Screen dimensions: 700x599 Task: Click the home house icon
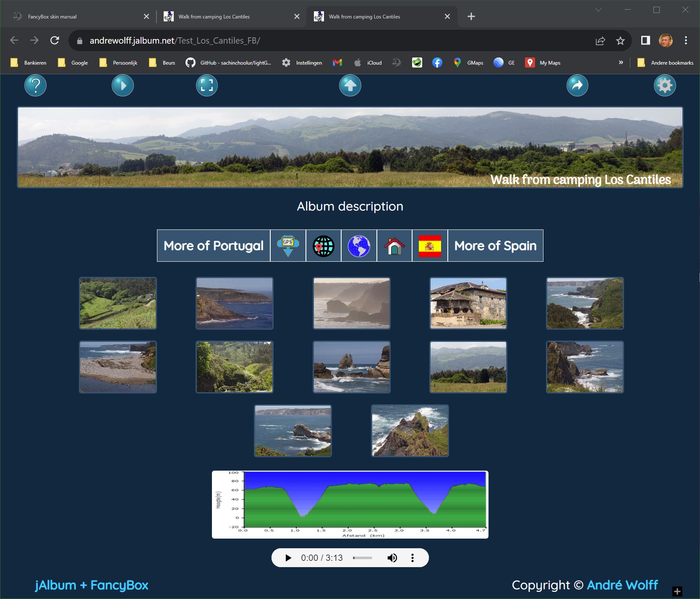point(394,246)
